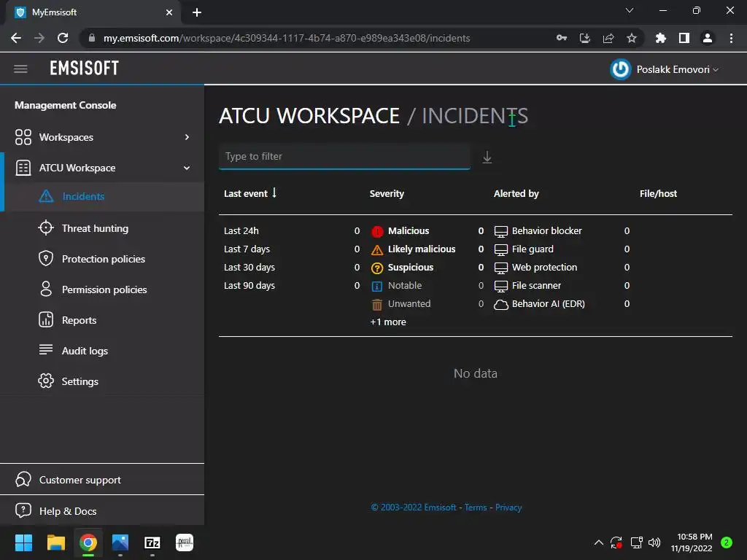Click the Severity column header
The image size is (747, 560).
387,193
